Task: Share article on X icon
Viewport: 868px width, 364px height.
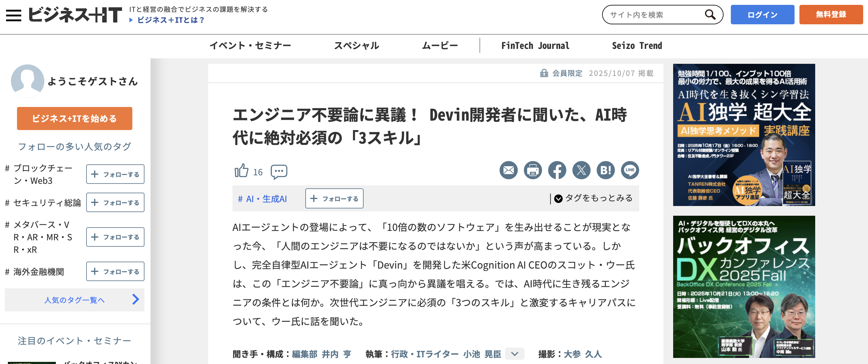Action: [581, 170]
